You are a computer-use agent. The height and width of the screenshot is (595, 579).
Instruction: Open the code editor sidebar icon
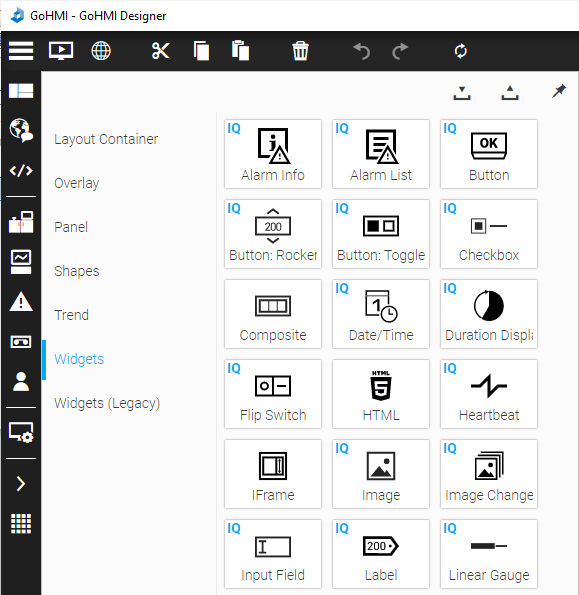click(x=21, y=170)
